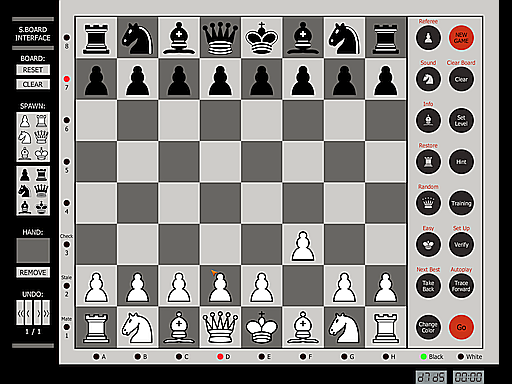Spawn a white rook
512x384 pixels.
[x=41, y=121]
